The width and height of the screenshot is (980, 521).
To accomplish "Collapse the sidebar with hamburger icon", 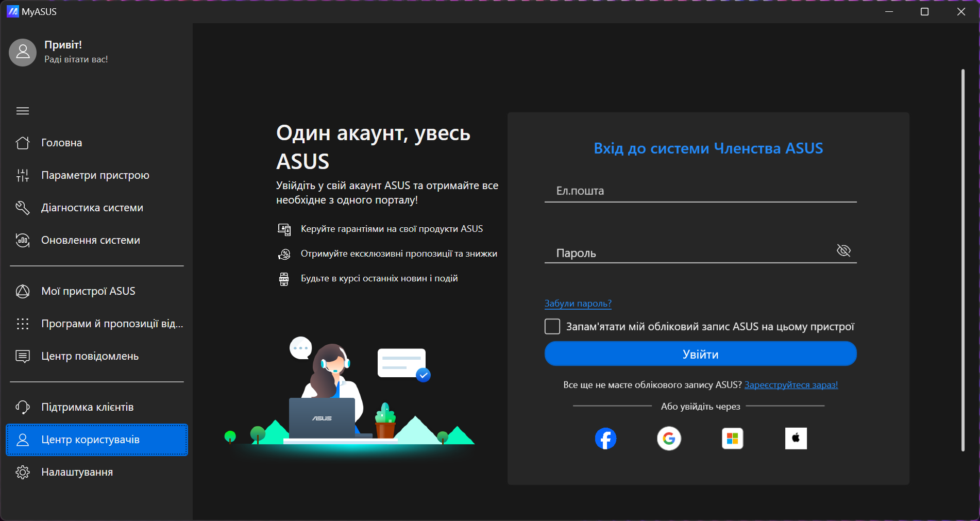I will (23, 111).
